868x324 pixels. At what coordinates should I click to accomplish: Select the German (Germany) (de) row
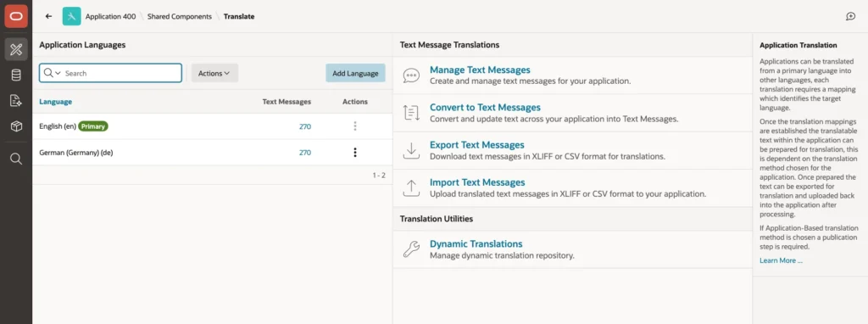(x=212, y=153)
